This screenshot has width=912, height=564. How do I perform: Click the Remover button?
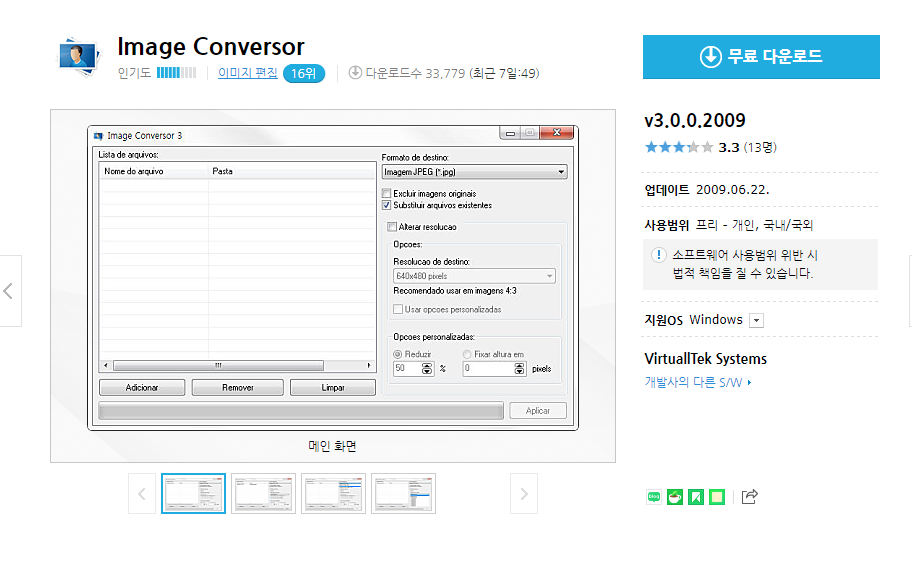tap(237, 387)
